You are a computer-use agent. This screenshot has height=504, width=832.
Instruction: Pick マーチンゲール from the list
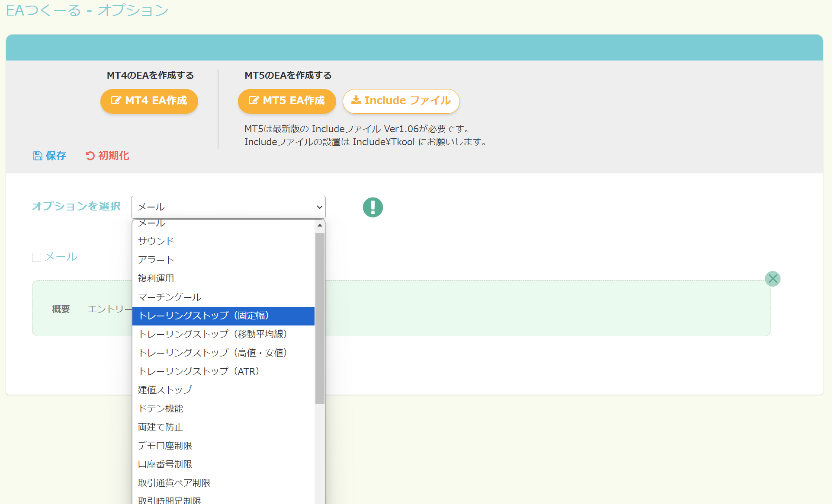coord(170,297)
